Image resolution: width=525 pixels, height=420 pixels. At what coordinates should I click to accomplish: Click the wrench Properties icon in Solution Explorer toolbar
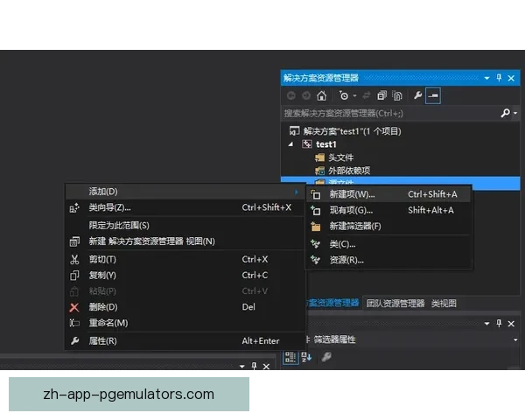coord(417,95)
